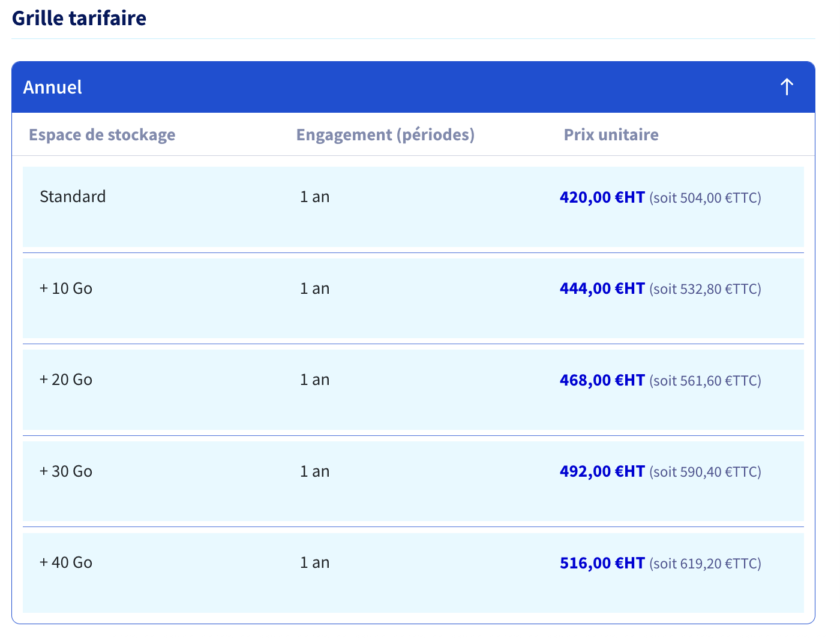
Task: Click the Engagement (périodes) column header
Action: [385, 134]
